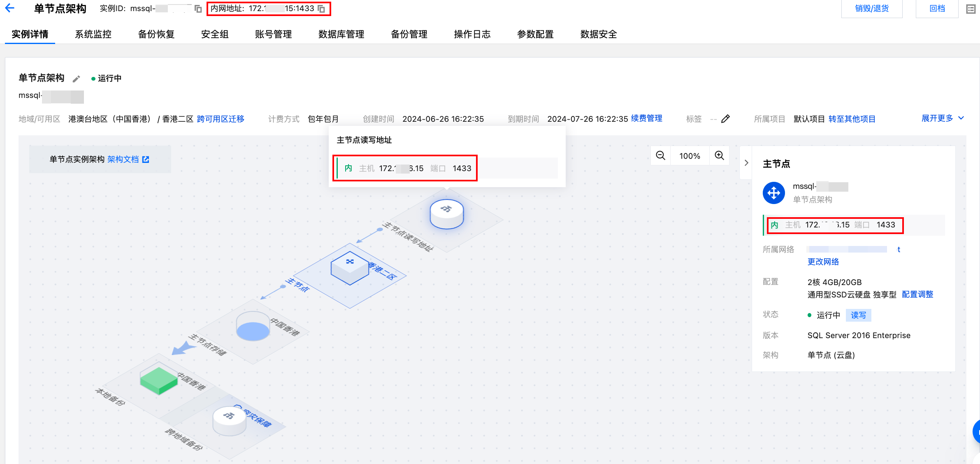The width and height of the screenshot is (980, 464).
Task: Click the back arrow icon
Action: click(x=10, y=8)
